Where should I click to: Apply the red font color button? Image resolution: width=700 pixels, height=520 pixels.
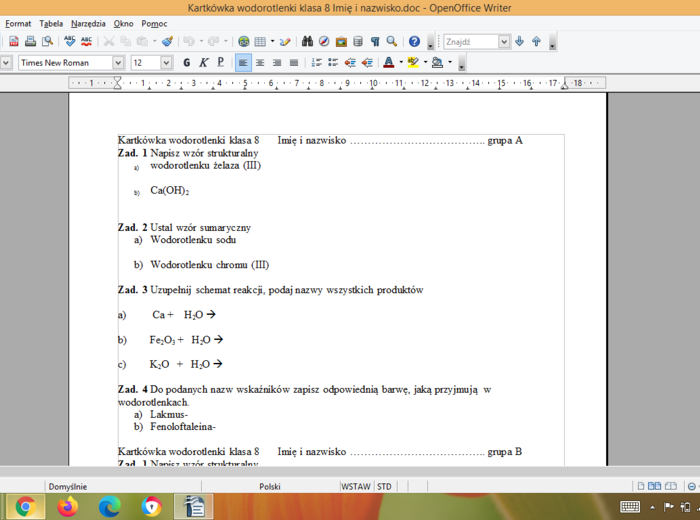pos(388,63)
